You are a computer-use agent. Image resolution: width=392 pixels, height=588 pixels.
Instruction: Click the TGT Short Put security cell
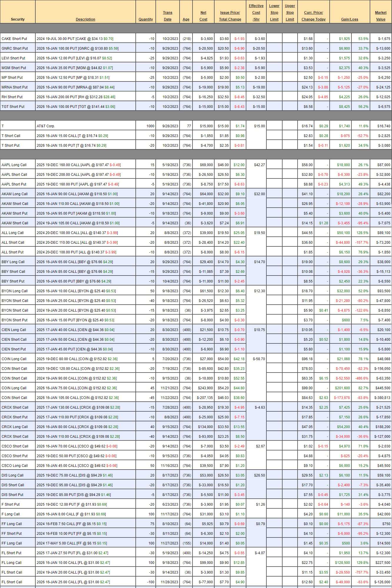[13, 107]
